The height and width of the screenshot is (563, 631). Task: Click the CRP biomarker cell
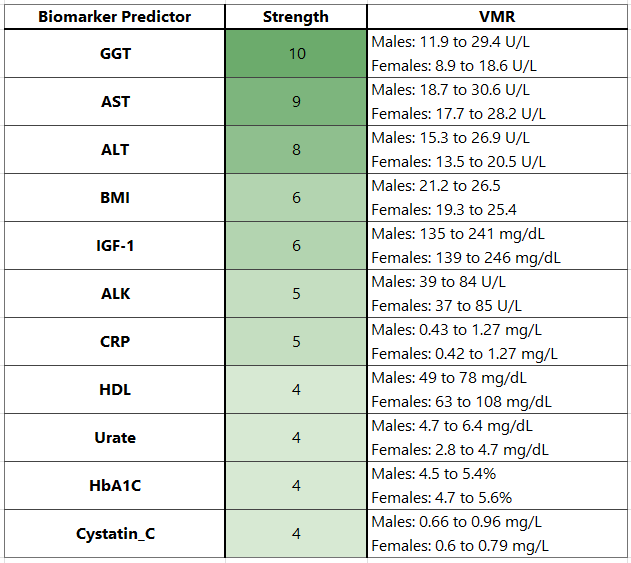click(x=115, y=342)
